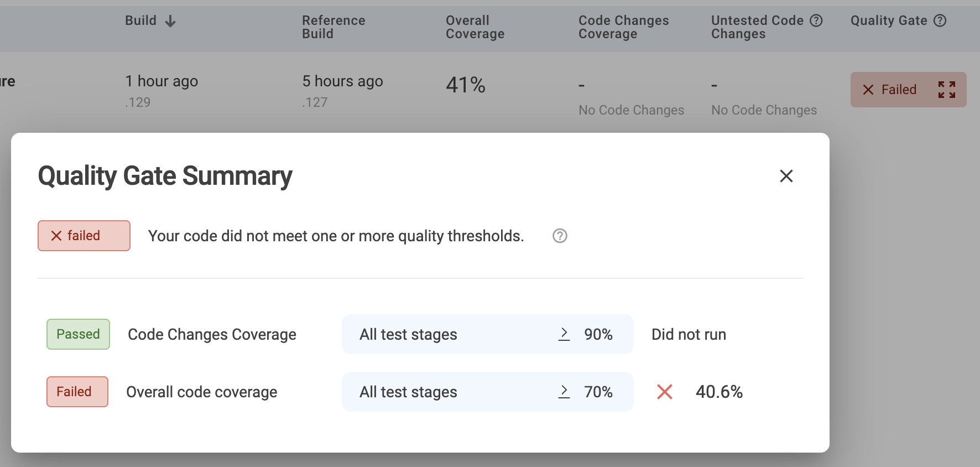
Task: Expand the Failed quality gate details icon
Action: 946,90
